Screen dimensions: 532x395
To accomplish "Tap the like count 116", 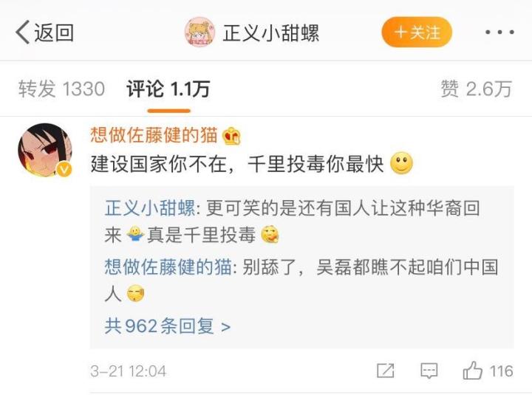I will tap(501, 371).
